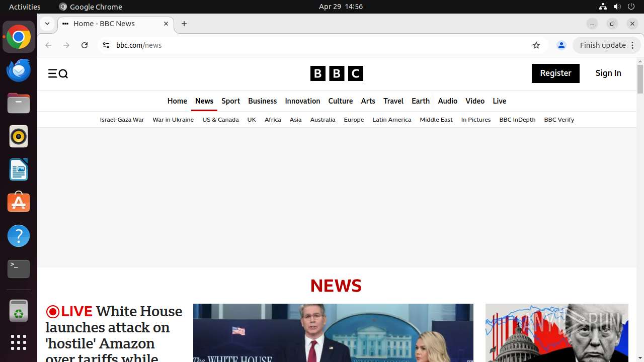644x362 pixels.
Task: Open Chrome's three-dot menu
Action: point(633,45)
